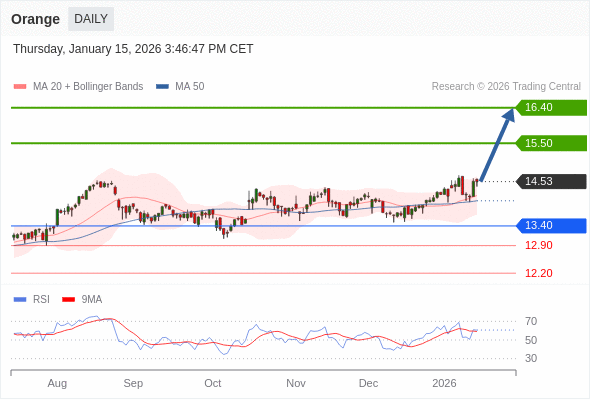
Task: Select the MA 50 legend label
Action: coord(190,87)
